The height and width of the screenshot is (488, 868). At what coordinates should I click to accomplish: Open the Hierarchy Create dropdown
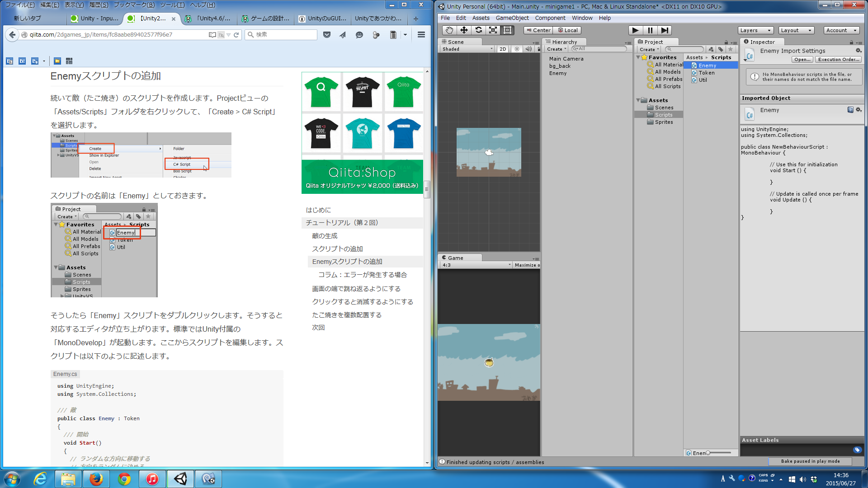point(556,49)
